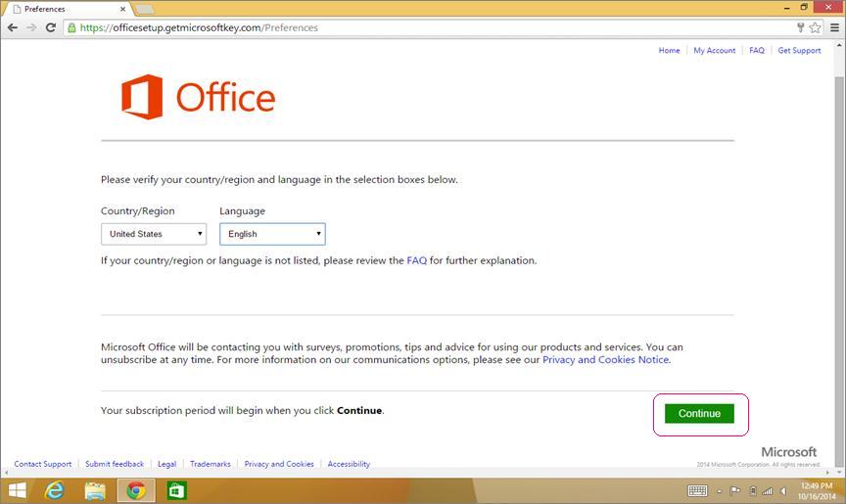Image resolution: width=846 pixels, height=504 pixels.
Task: Close the Preferences tab
Action: (x=123, y=9)
